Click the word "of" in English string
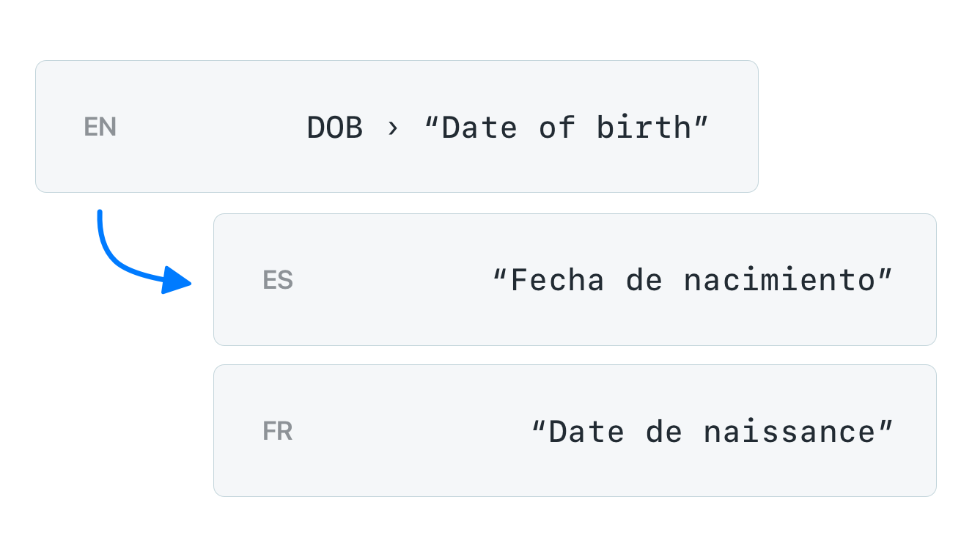972x560 pixels. (x=557, y=128)
